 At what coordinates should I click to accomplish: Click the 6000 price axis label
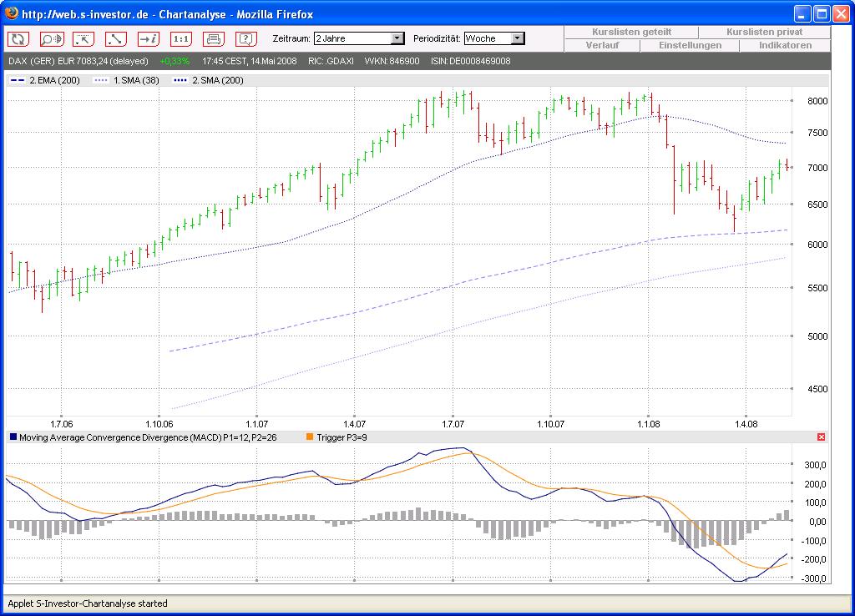click(x=817, y=245)
